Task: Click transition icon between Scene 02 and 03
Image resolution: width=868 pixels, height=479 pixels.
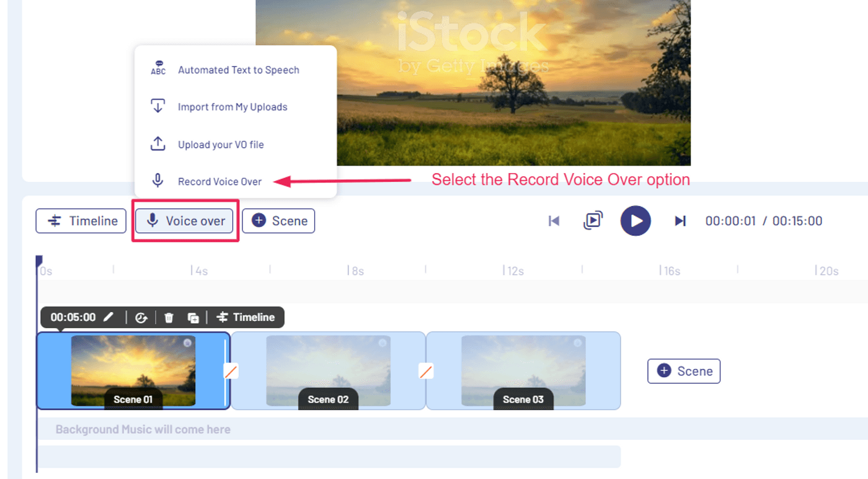Action: pos(426,371)
